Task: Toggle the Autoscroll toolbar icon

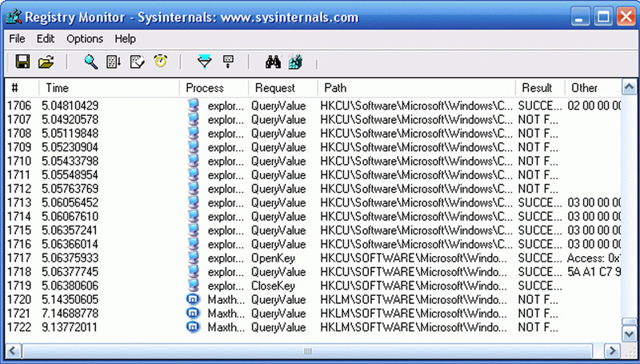Action: (x=114, y=62)
